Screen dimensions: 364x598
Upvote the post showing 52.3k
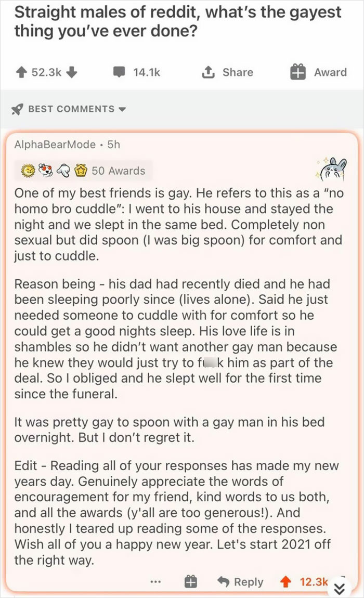click(21, 72)
